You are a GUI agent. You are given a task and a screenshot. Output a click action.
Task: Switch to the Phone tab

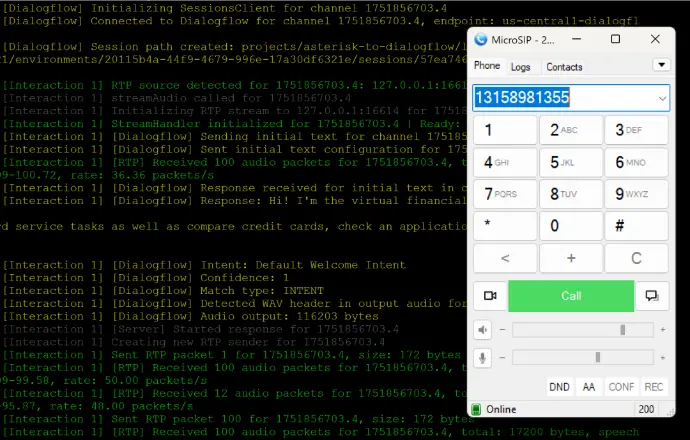(x=487, y=66)
